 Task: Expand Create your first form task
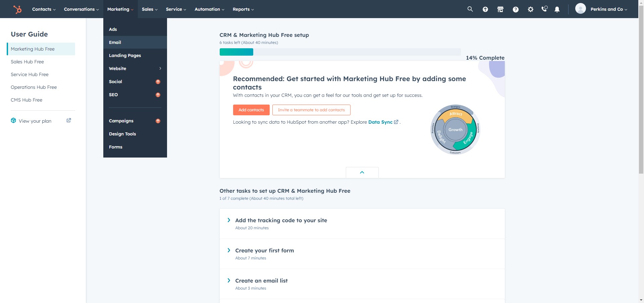point(229,250)
